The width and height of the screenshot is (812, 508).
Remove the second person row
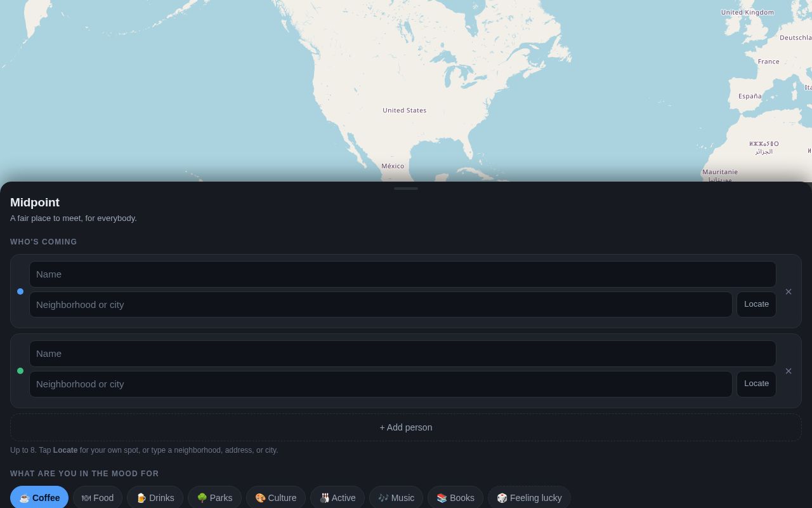pos(789,371)
